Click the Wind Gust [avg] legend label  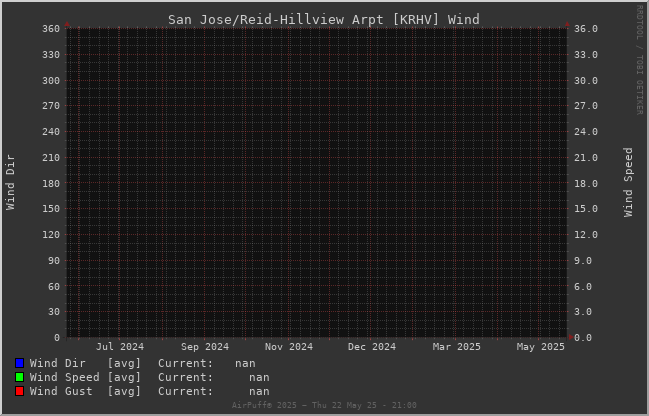[x=85, y=391]
